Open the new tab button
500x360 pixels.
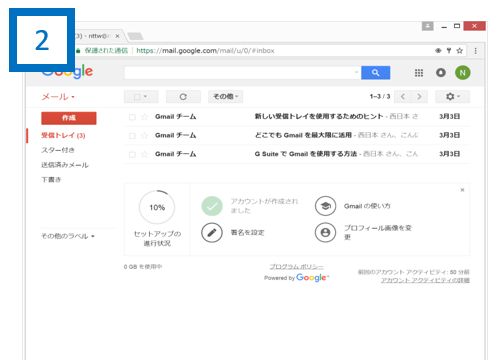tap(135, 36)
